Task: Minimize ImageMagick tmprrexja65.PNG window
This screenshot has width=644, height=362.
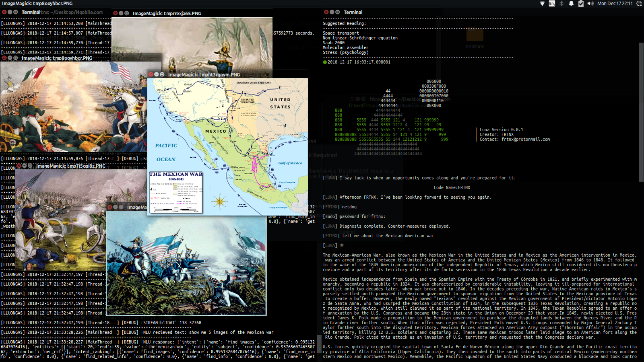Action: pyautogui.click(x=121, y=13)
